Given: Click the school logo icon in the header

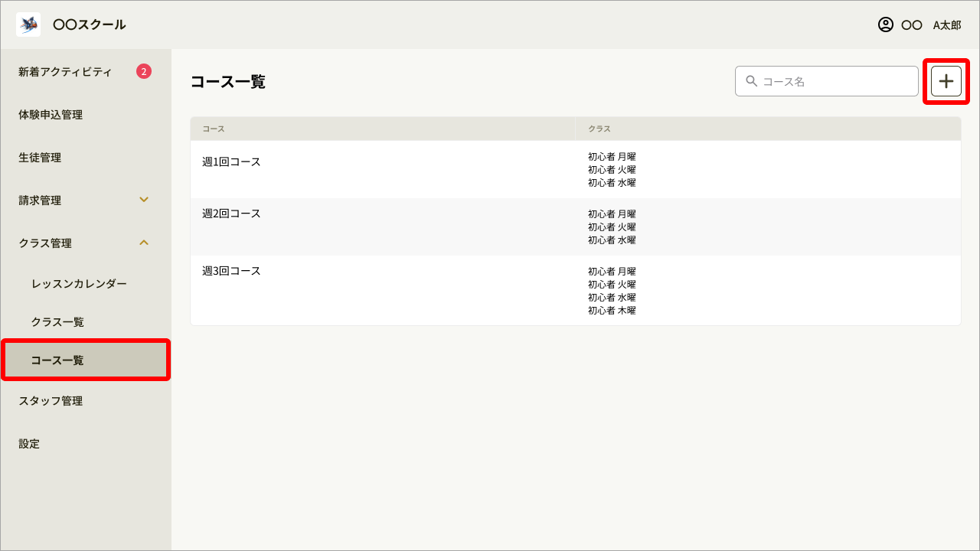Looking at the screenshot, I should [28, 24].
